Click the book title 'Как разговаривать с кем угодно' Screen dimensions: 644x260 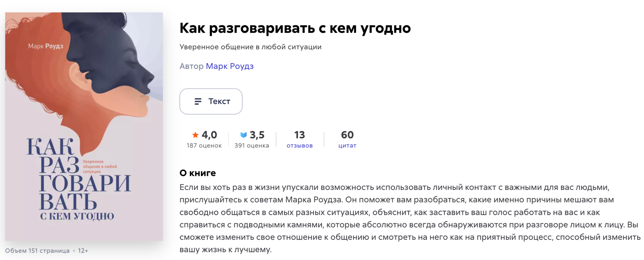295,28
